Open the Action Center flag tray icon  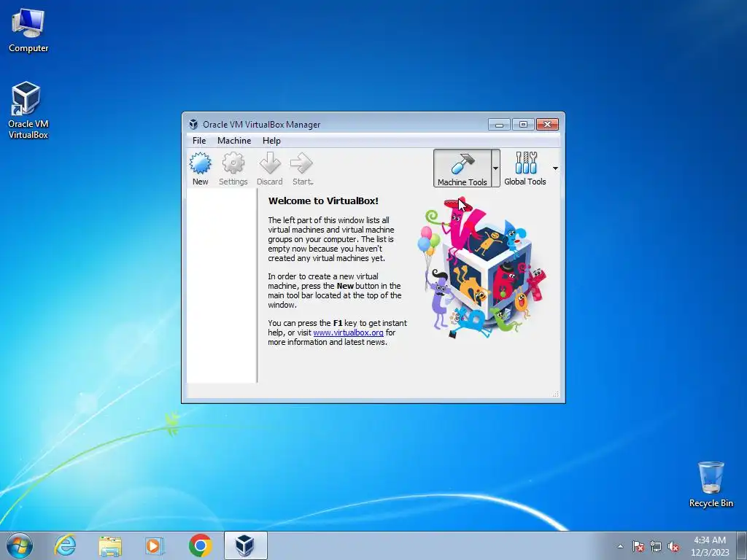point(638,546)
